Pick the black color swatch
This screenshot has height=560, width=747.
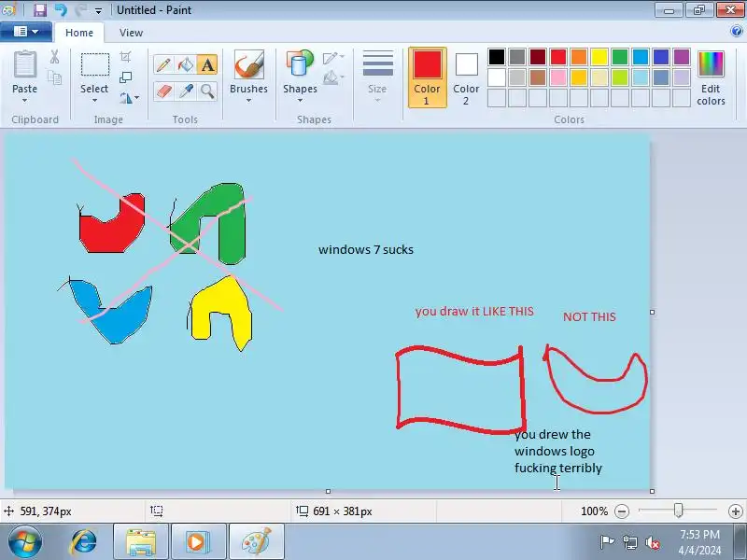[497, 57]
